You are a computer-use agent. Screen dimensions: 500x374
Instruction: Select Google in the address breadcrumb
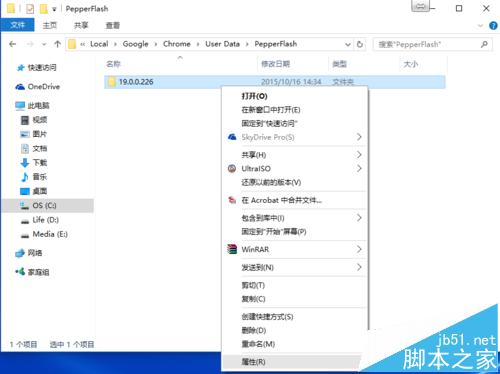[x=135, y=44]
